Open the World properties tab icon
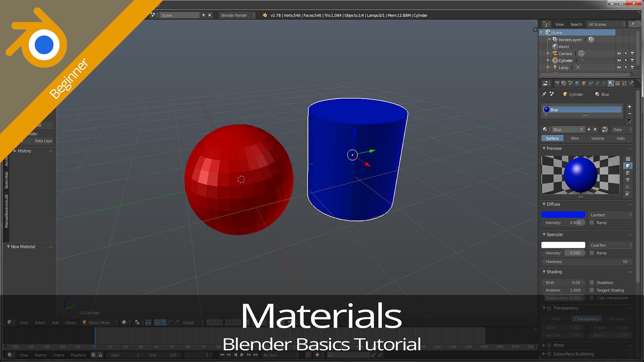 click(577, 83)
